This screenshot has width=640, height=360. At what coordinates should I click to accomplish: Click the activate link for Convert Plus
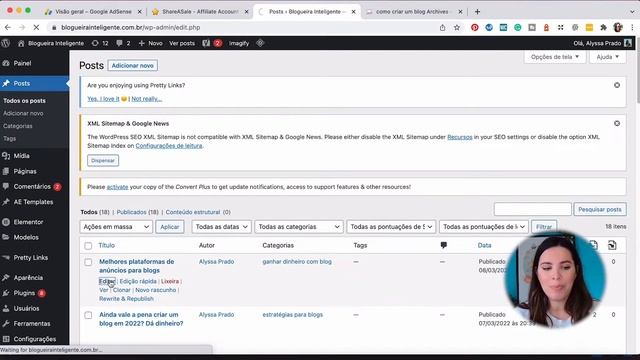click(x=117, y=187)
